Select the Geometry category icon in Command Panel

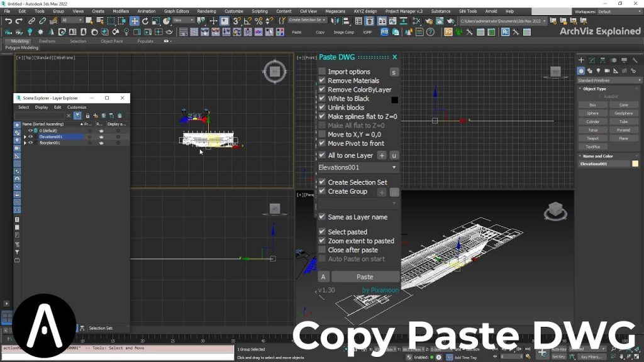(580, 71)
